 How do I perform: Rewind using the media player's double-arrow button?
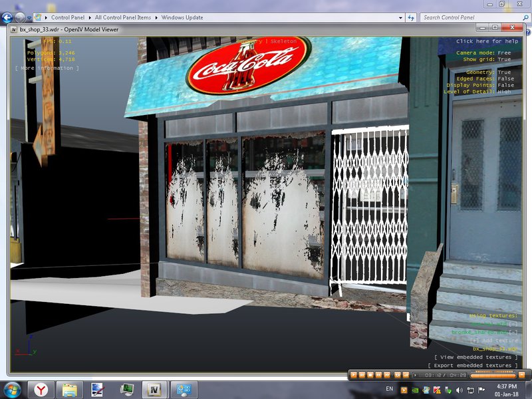(378, 375)
